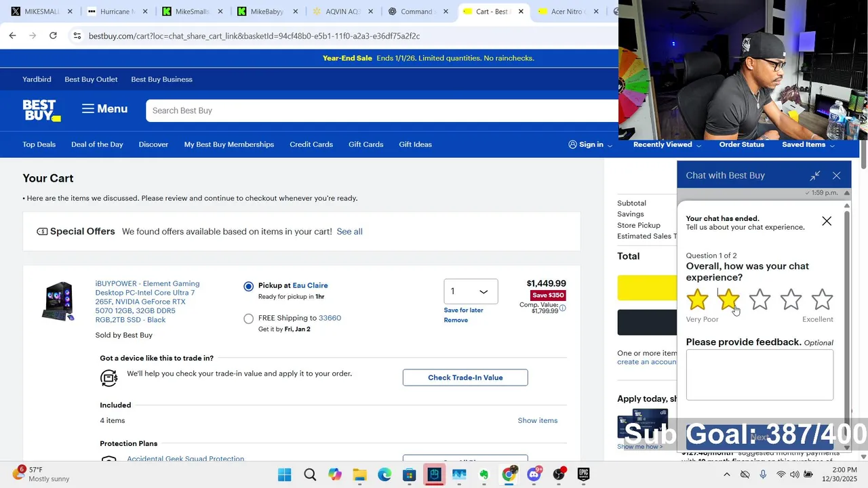The height and width of the screenshot is (488, 868).
Task: Open Microsoft Store from taskbar
Action: 410,474
